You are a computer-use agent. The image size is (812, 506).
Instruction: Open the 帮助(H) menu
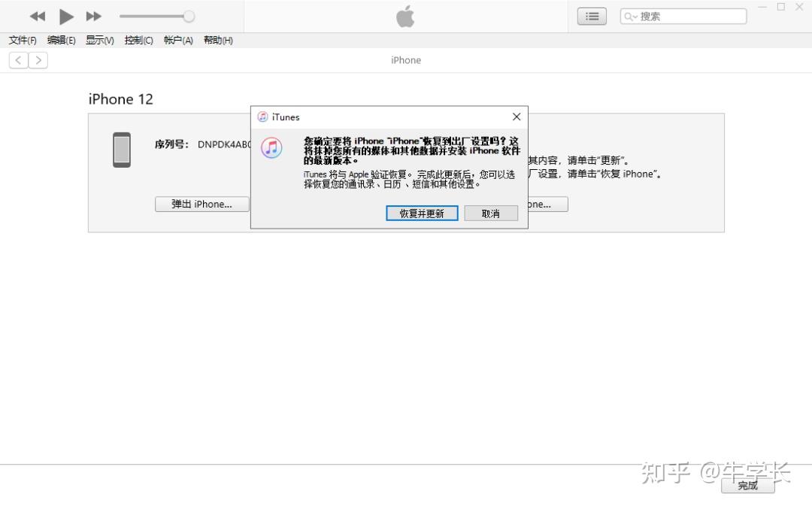click(x=218, y=41)
